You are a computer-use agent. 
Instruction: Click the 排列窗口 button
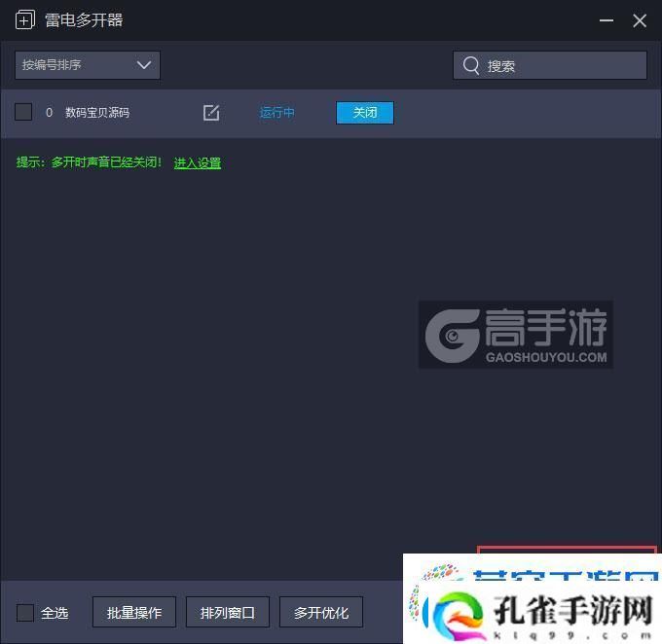[x=228, y=612]
